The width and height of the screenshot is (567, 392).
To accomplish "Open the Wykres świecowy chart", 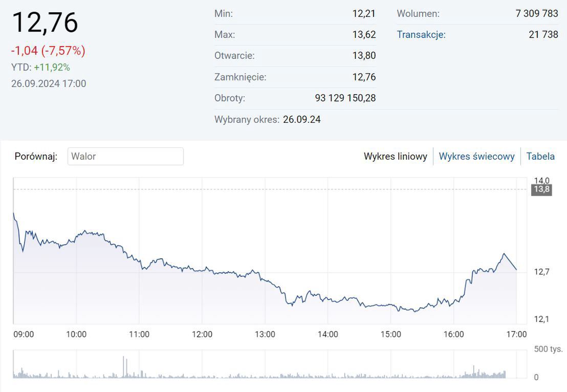I will [476, 157].
